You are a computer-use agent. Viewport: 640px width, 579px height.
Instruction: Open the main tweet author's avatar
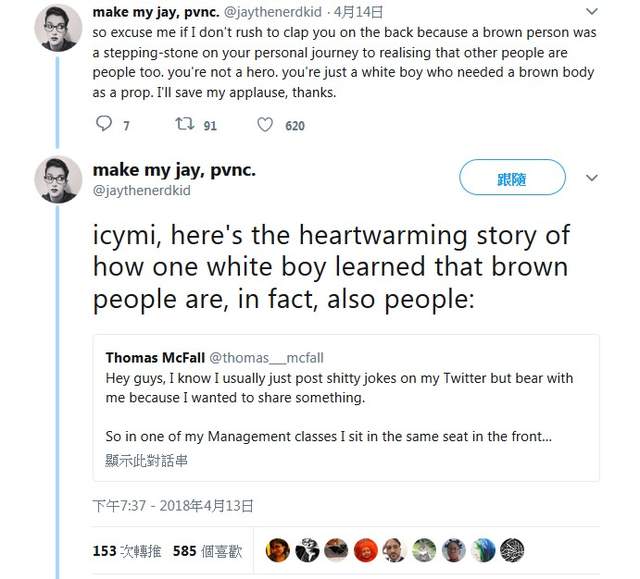[x=58, y=180]
